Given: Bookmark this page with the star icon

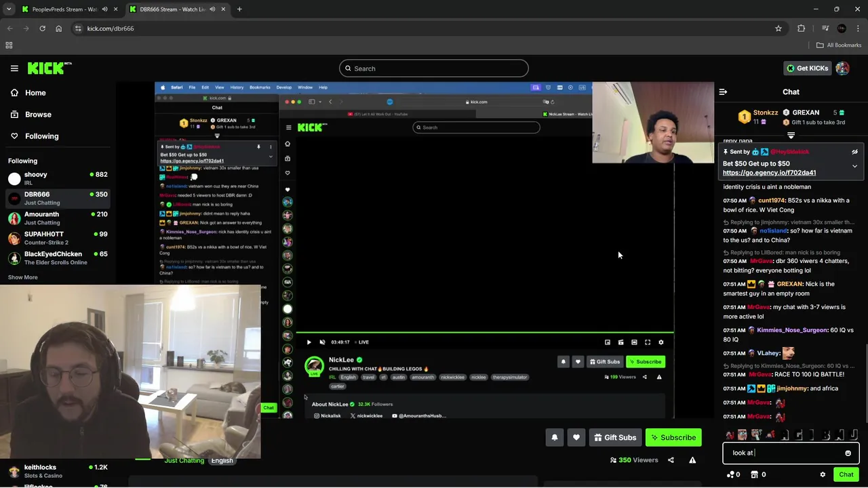Looking at the screenshot, I should (778, 28).
